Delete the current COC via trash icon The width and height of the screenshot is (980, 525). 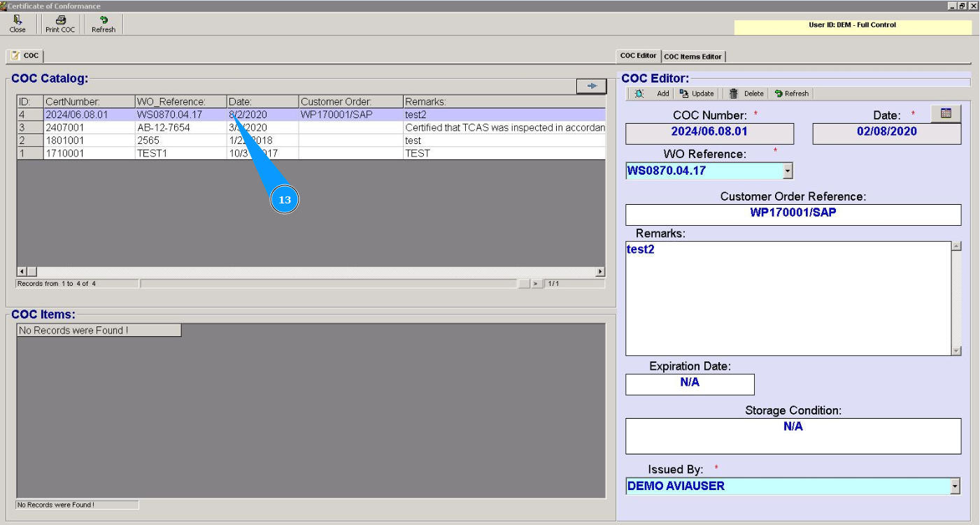pyautogui.click(x=746, y=94)
